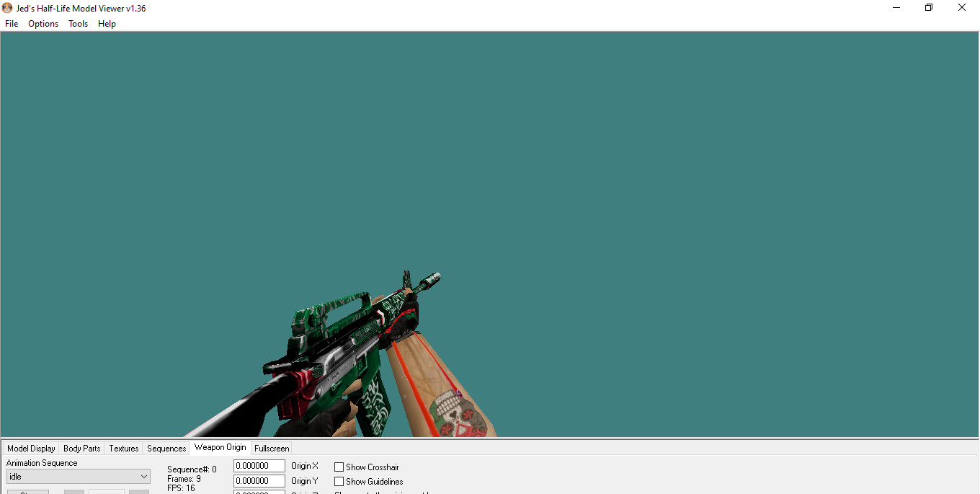Switch to the Model Display tab
The width and height of the screenshot is (980, 494).
pos(30,448)
